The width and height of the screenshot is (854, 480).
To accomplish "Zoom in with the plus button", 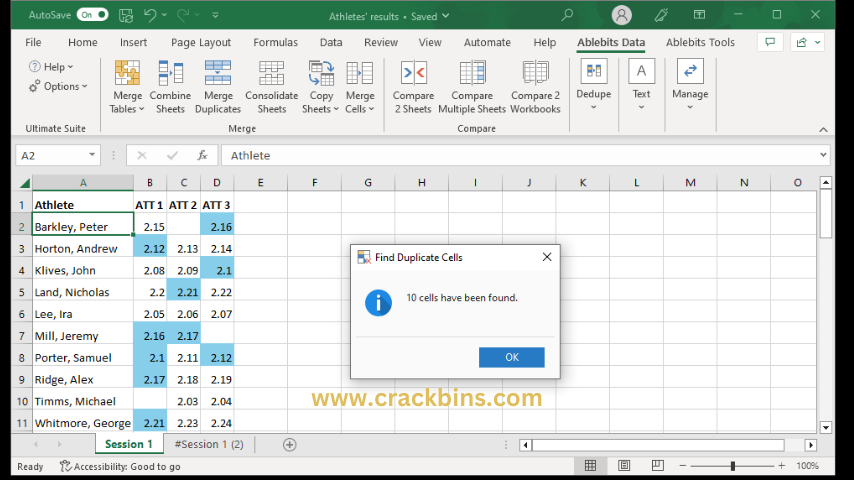I will 782,466.
